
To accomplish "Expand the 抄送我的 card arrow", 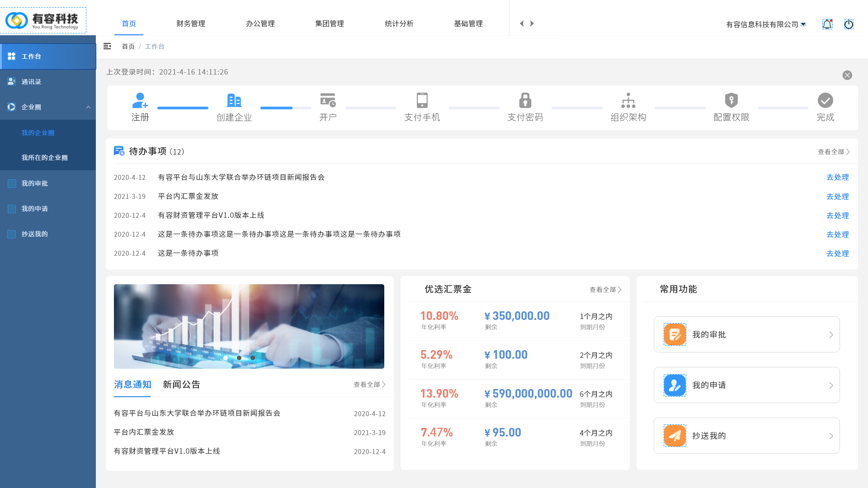I will [x=831, y=436].
